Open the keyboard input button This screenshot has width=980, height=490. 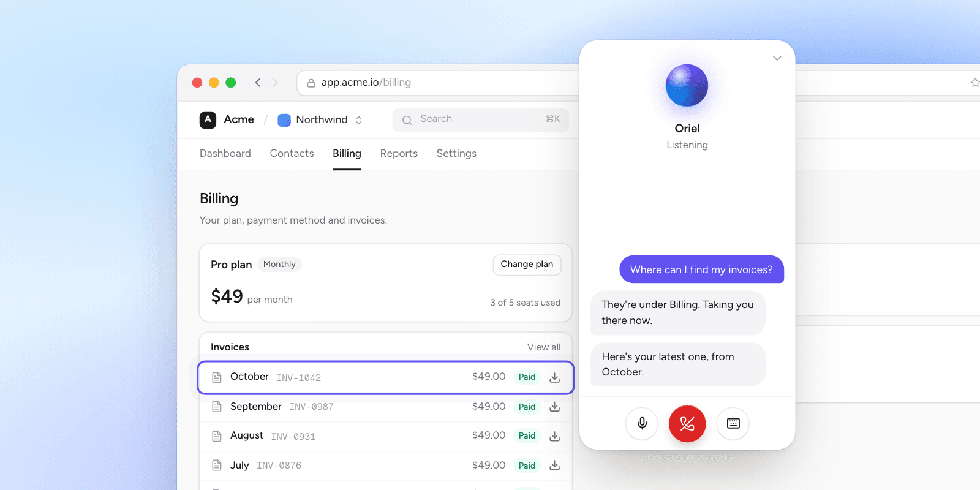(733, 423)
